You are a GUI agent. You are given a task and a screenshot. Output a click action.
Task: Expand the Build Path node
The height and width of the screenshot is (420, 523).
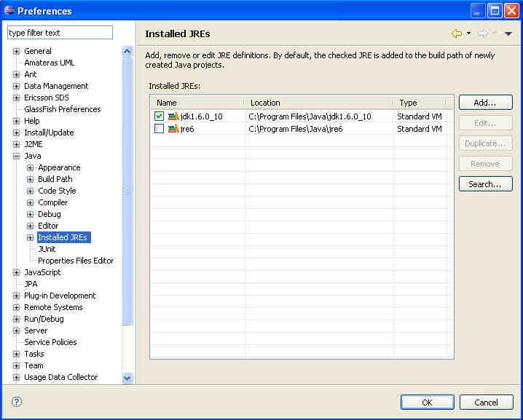coord(30,179)
